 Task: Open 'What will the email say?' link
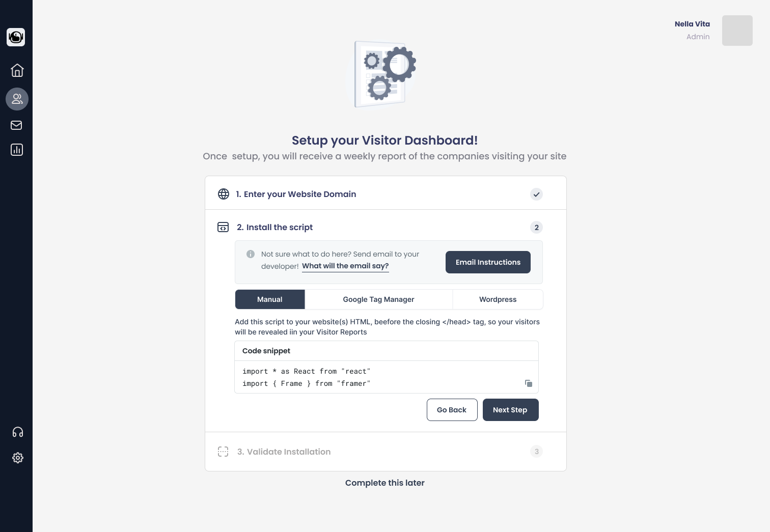[345, 266]
